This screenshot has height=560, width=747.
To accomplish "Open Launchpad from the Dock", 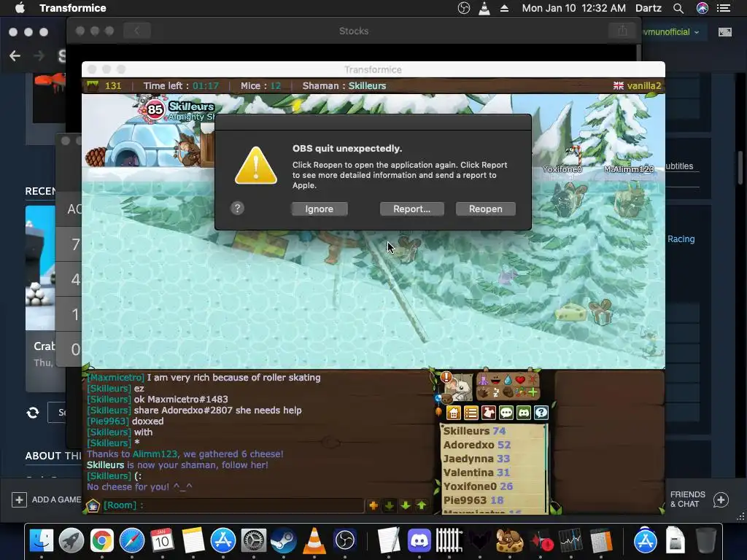I will [x=71, y=541].
